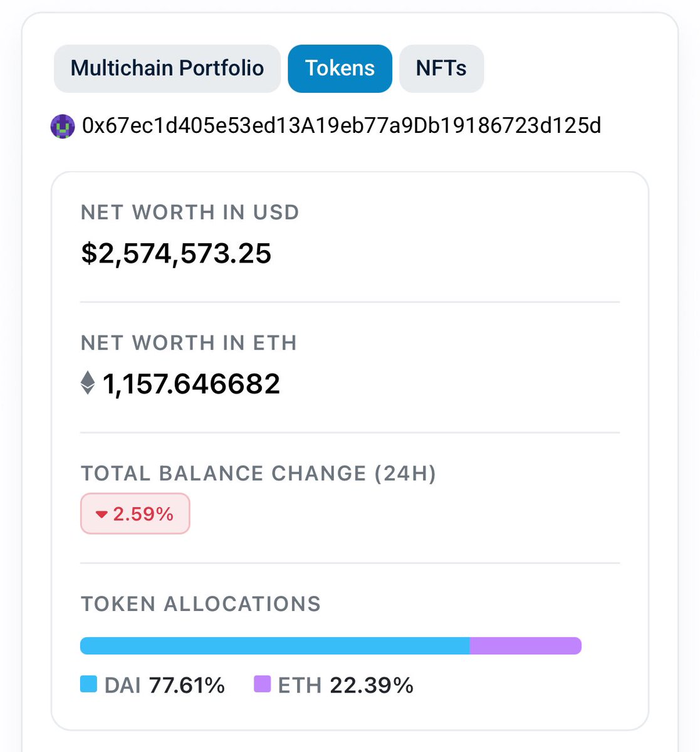
Task: Click the Net Worth in ETH heading
Action: (189, 343)
